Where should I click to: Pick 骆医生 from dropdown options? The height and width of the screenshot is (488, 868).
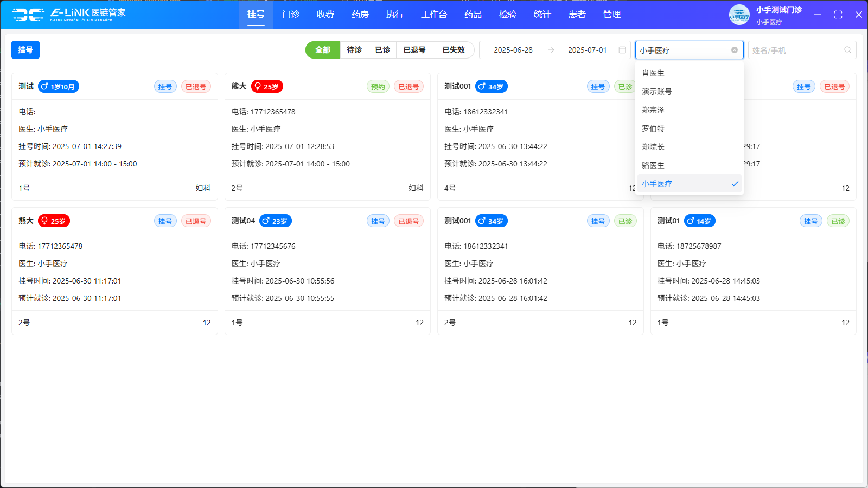point(653,165)
